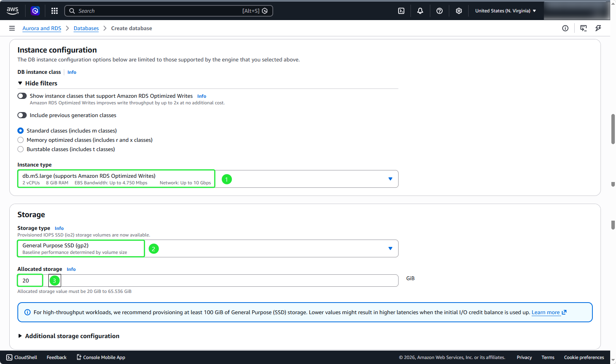Click the Allocated storage input field

pyautogui.click(x=208, y=281)
